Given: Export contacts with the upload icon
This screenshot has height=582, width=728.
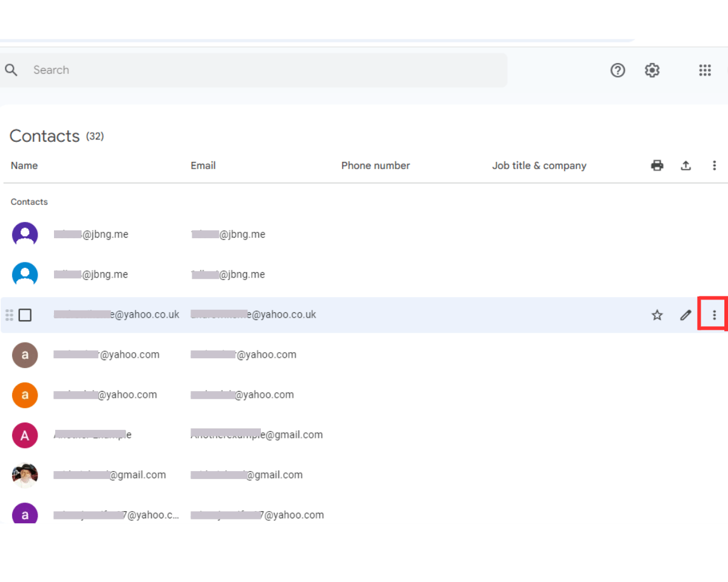Looking at the screenshot, I should pyautogui.click(x=686, y=166).
